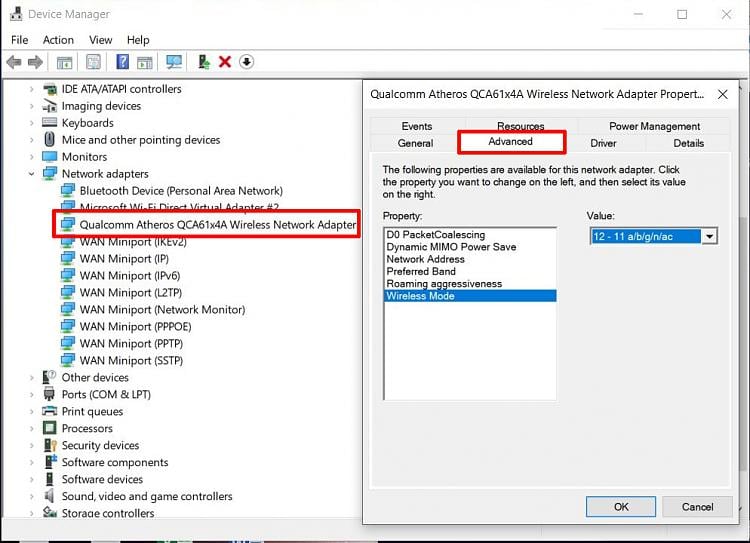Open the Help menu
This screenshot has height=543, width=750.
tap(138, 40)
